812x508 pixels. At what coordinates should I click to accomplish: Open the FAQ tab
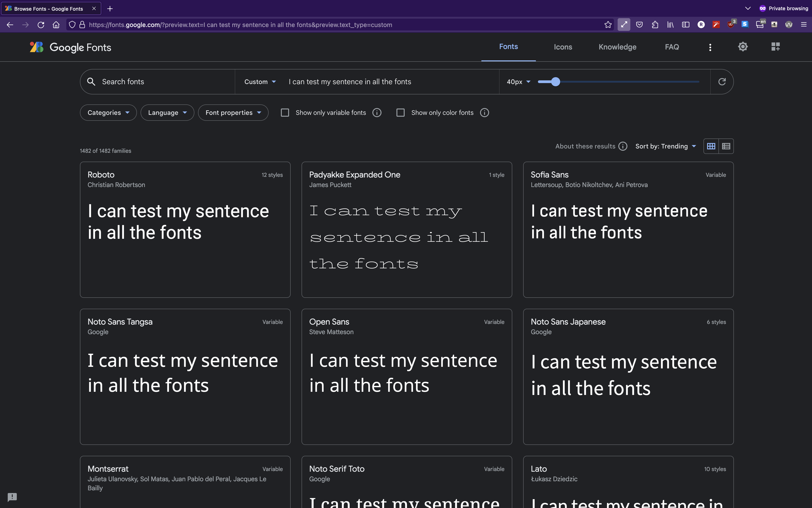tap(671, 47)
